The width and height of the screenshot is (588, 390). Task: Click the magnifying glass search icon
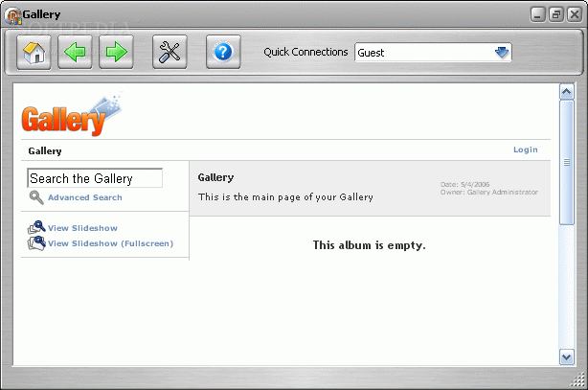[36, 197]
